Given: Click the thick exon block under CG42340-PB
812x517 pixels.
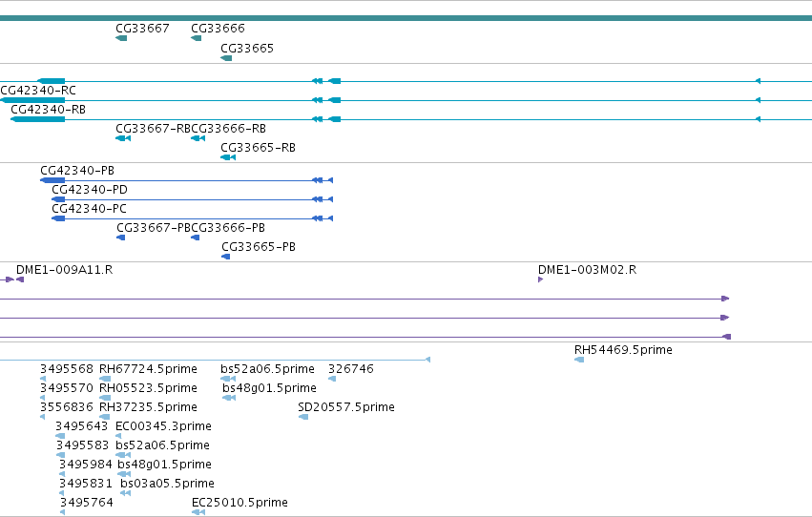Looking at the screenshot, I should (52, 180).
